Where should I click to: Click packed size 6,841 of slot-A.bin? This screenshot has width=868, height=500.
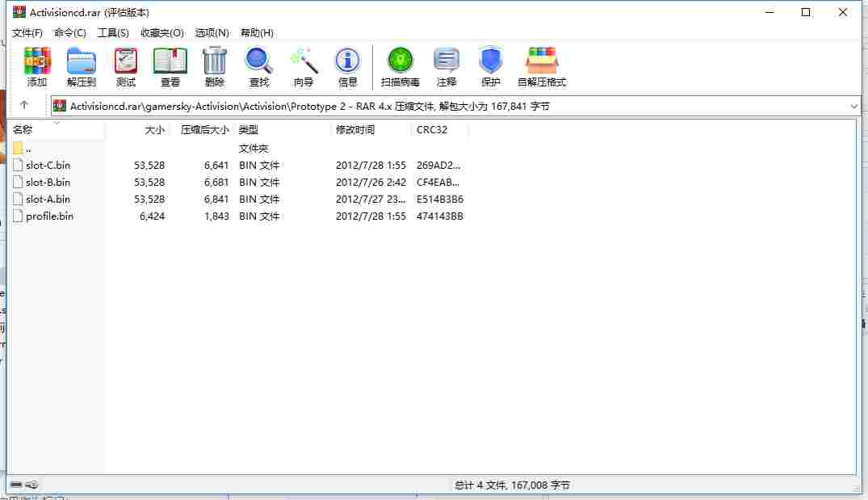(x=216, y=199)
